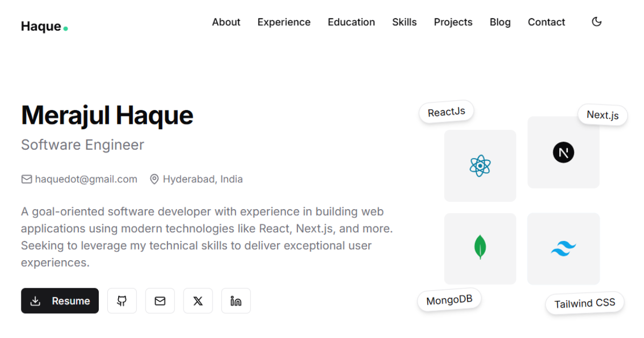644x338 pixels.
Task: Open the GitHub profile icon
Action: tap(122, 301)
